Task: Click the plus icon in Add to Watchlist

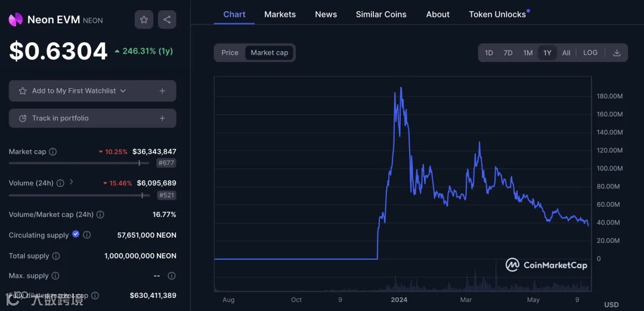Action: tap(162, 91)
